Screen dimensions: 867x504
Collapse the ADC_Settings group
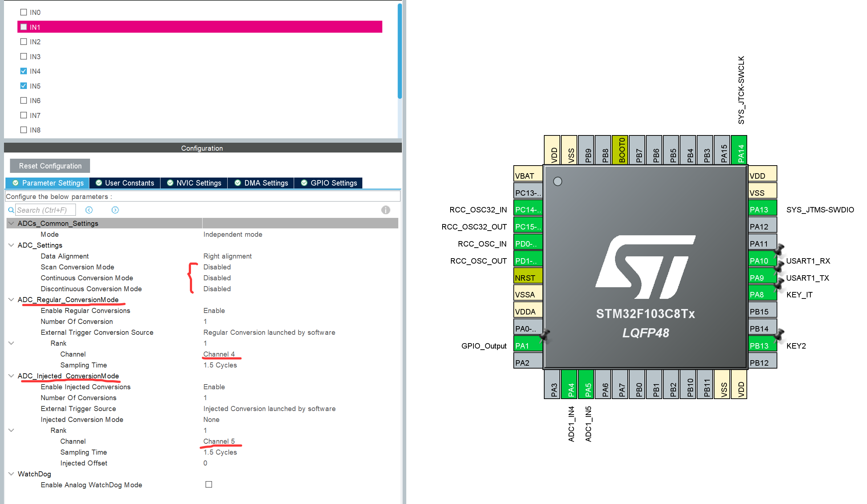pos(11,245)
